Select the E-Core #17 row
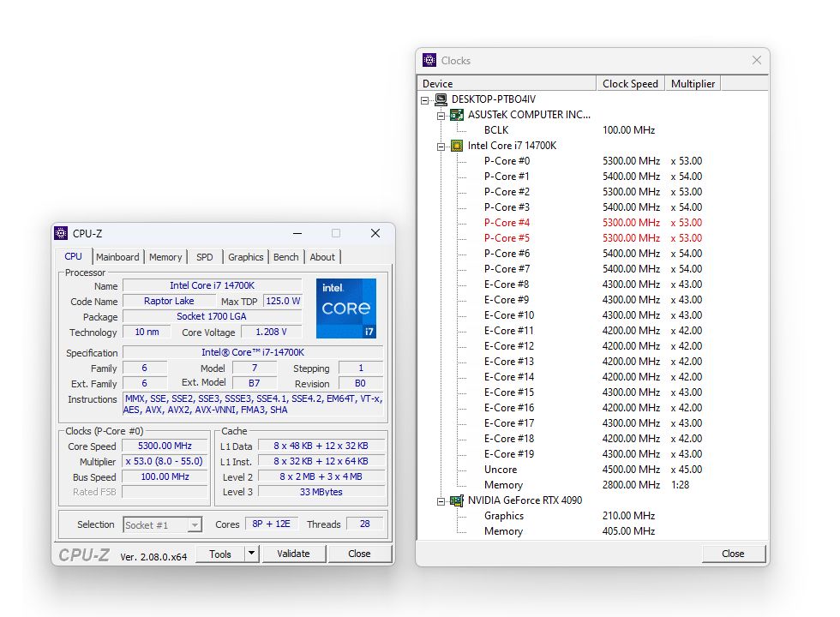Screen dimensions: 840x617 coord(592,423)
